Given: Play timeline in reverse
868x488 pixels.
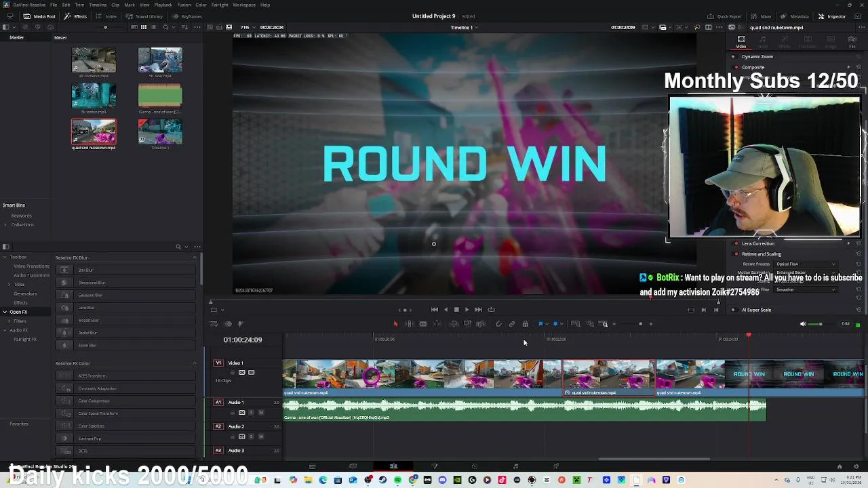Looking at the screenshot, I should (446, 310).
